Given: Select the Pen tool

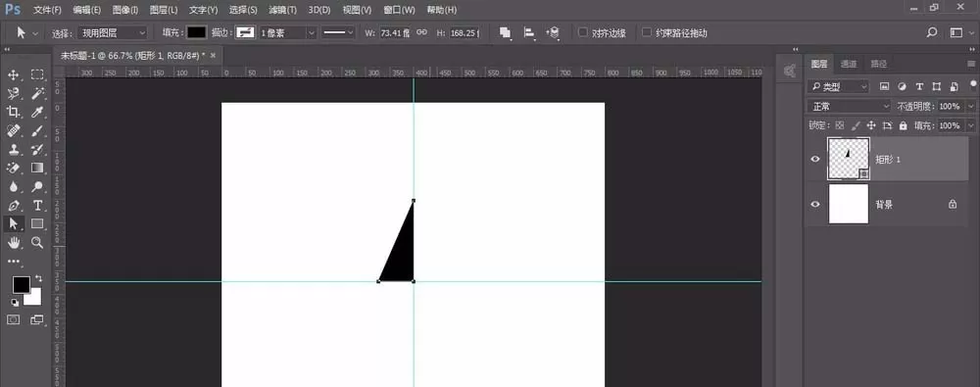Looking at the screenshot, I should (x=13, y=205).
